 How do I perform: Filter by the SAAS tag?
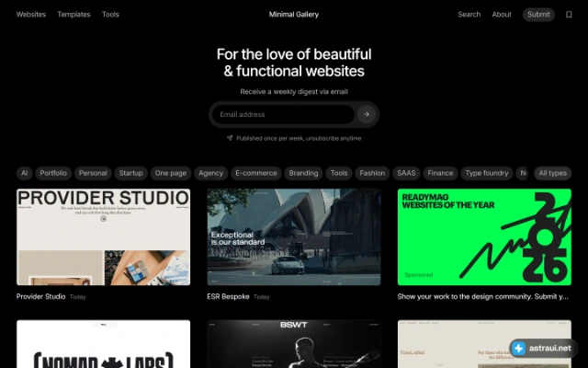coord(406,173)
